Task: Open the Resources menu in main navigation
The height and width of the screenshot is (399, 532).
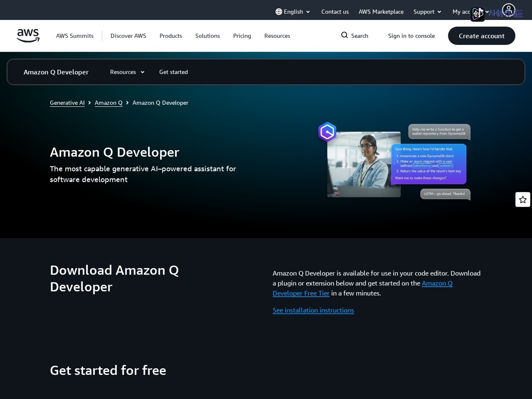Action: (x=277, y=36)
